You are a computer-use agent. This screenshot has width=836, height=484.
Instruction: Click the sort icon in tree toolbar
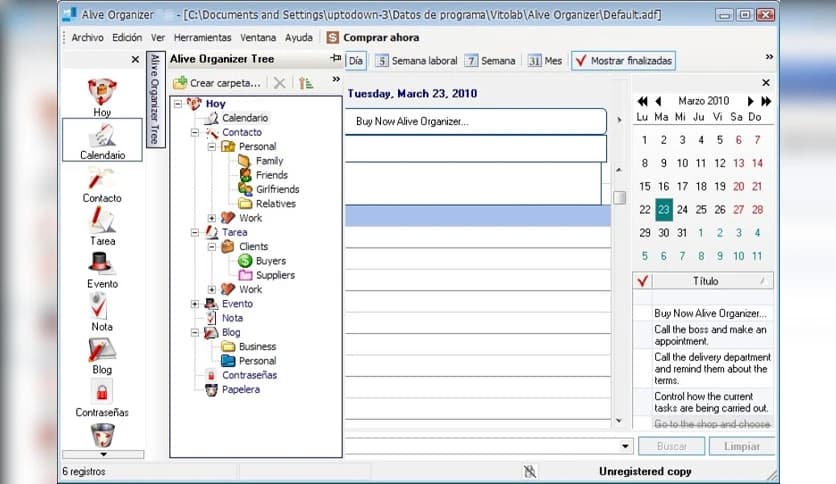click(x=306, y=83)
